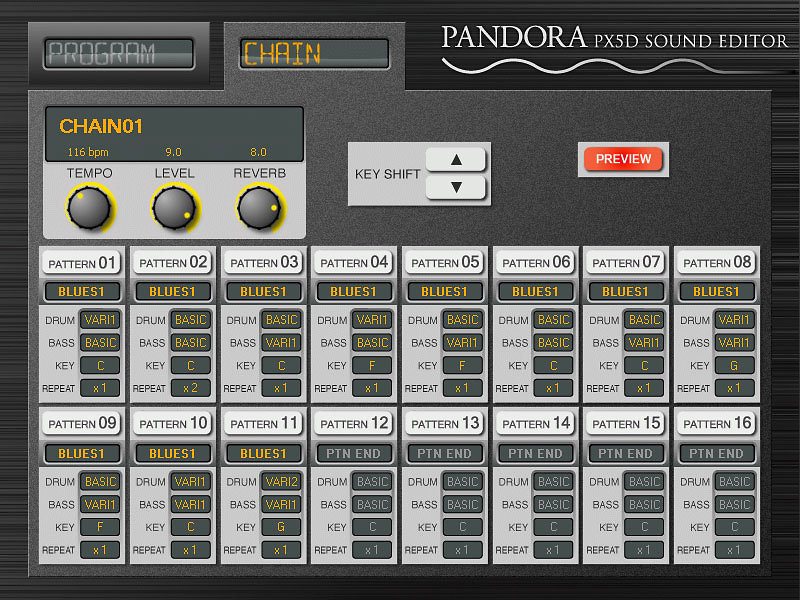The image size is (800, 600).
Task: Open Pattern 09 BLUES1 pattern selector
Action: pos(82,453)
